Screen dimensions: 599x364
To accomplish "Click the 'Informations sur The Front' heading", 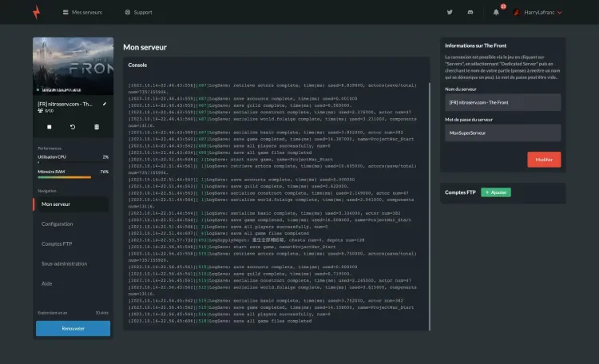I will point(476,45).
